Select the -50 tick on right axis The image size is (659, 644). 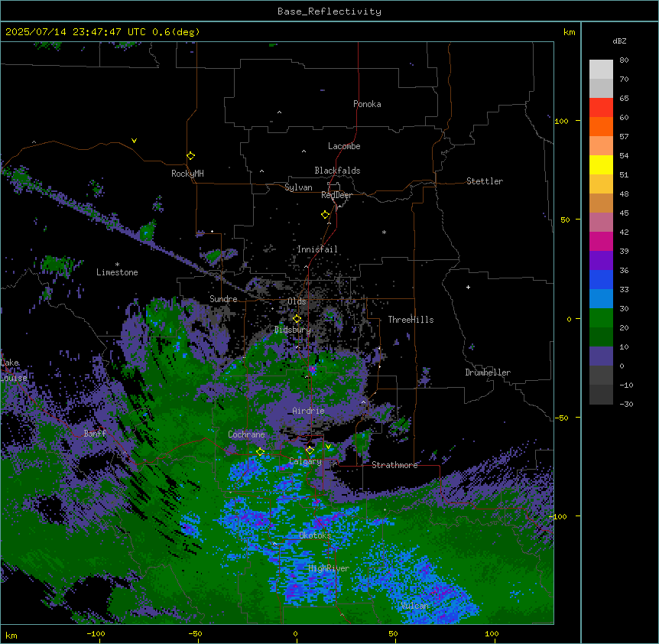[560, 418]
